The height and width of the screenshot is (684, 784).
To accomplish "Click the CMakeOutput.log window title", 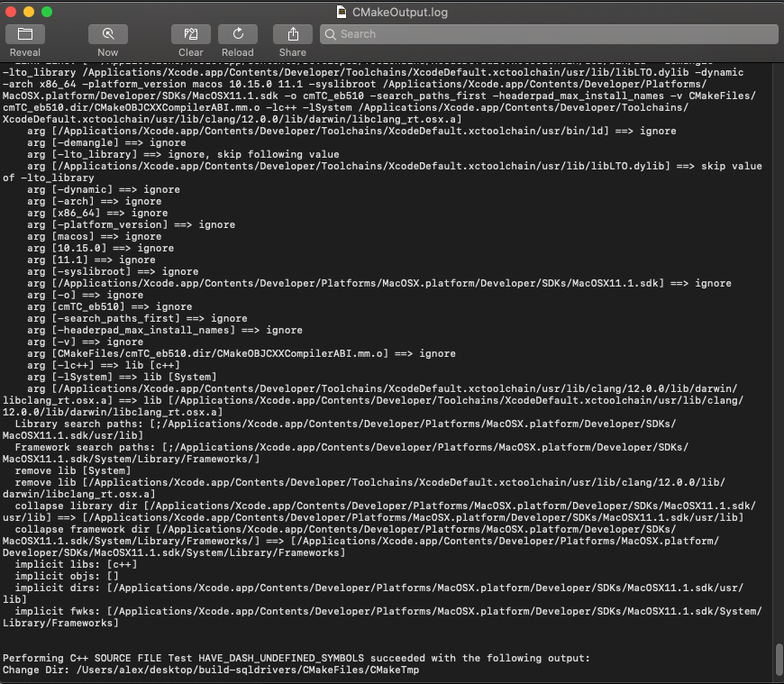I will 401,12.
